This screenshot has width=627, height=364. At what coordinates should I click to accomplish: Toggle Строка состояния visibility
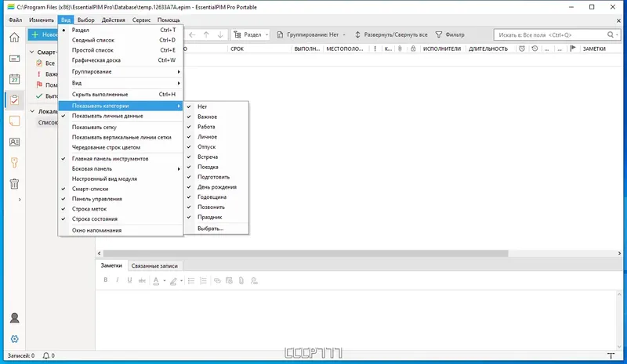(121, 219)
